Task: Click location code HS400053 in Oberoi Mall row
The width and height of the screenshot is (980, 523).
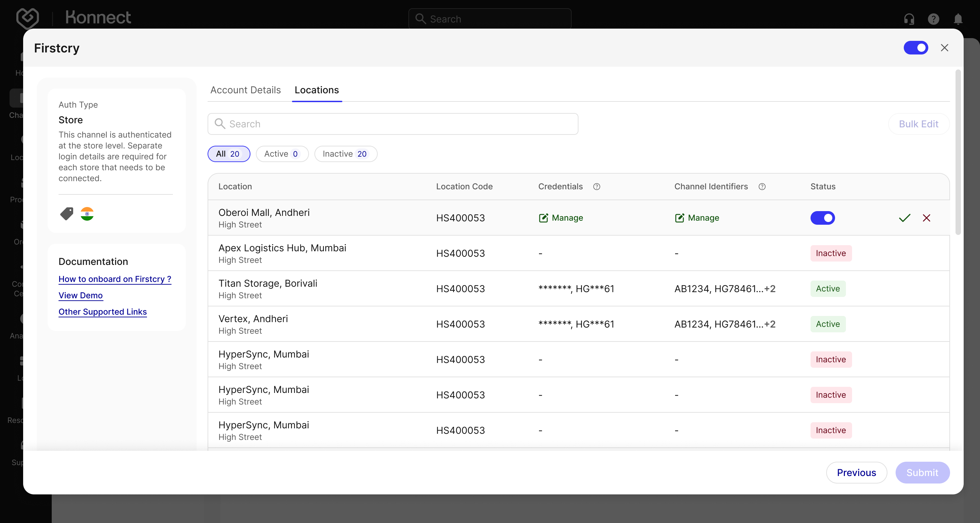Action: tap(460, 218)
